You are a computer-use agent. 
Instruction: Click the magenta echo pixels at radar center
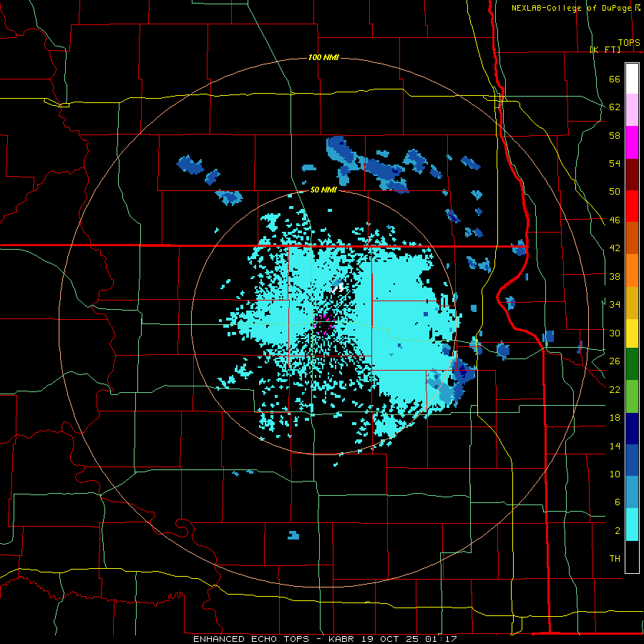click(323, 324)
